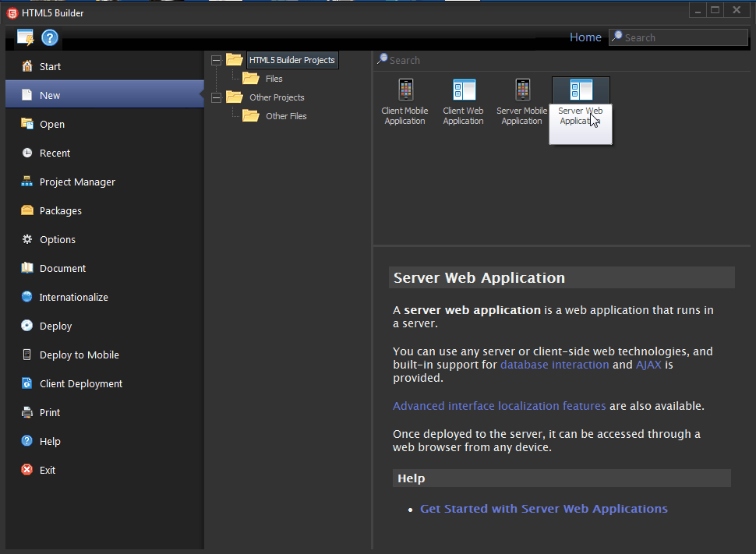
Task: Select the Server Web Application template icon
Action: pos(581,90)
